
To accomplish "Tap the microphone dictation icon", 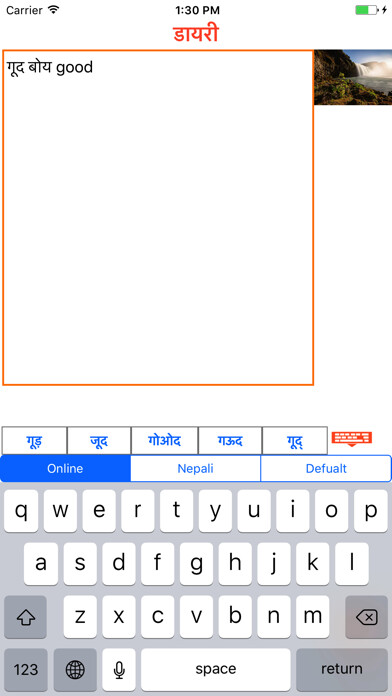I will (119, 669).
